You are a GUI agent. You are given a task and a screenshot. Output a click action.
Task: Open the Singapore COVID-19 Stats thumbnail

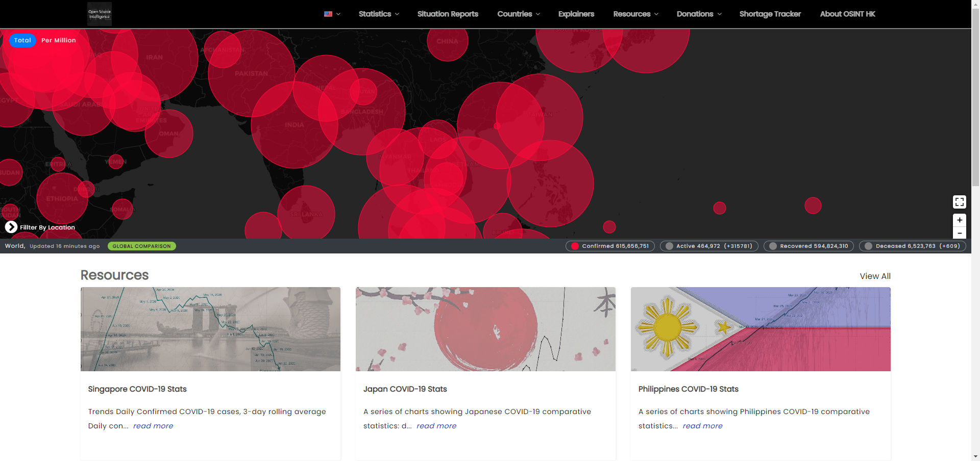click(x=210, y=329)
